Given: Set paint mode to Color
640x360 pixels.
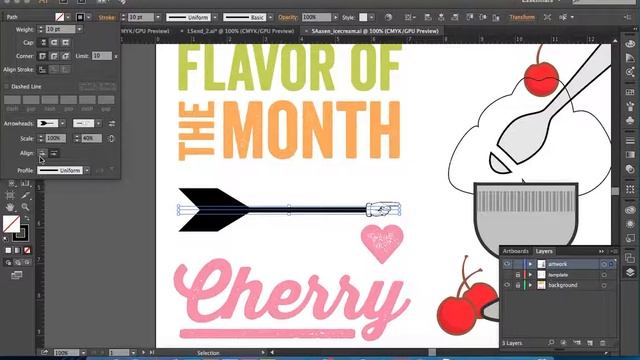Looking at the screenshot, I should tap(8, 250).
